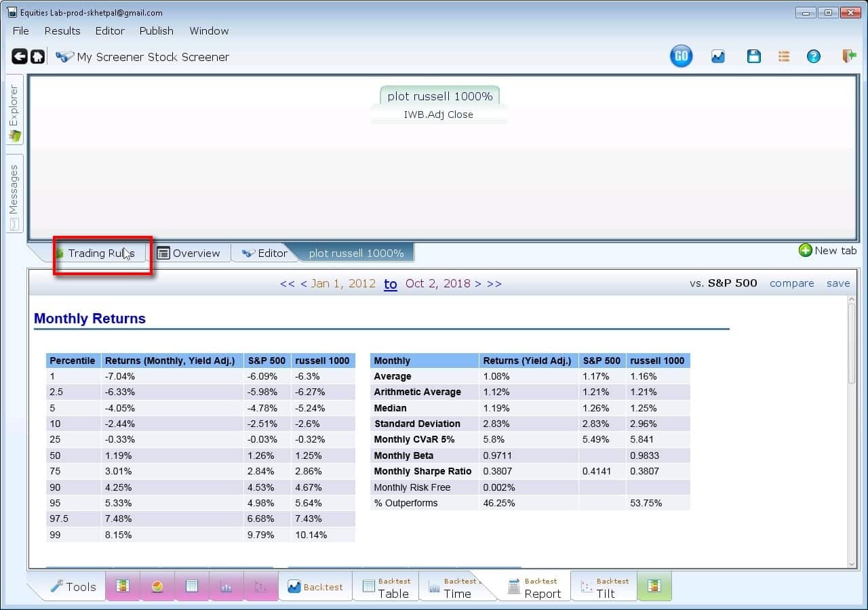Click the pink tab with pie chart icon
This screenshot has width=868, height=610.
click(157, 586)
